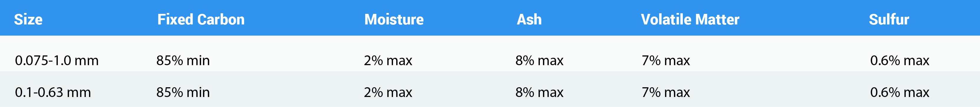980x107 pixels.
Task: Select the 0.075-1.0 mm size cell
Action: 57,60
